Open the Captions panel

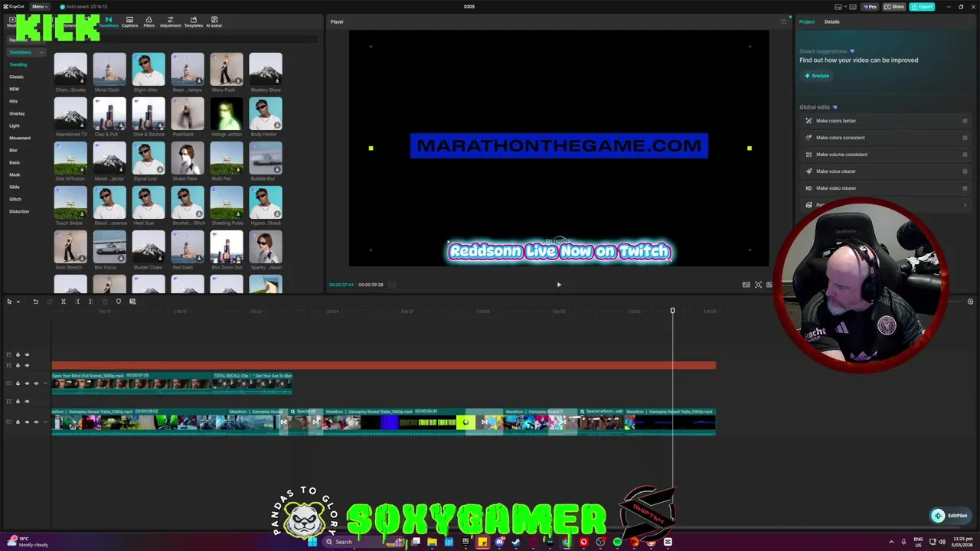point(129,21)
